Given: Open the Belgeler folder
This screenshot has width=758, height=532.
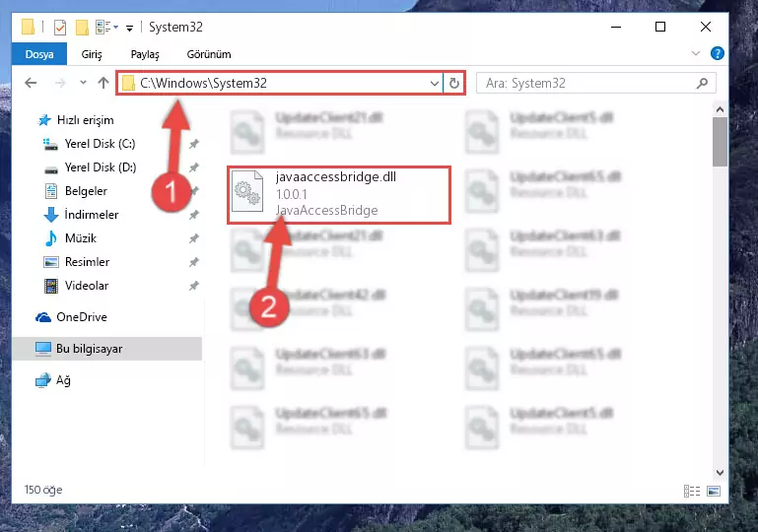Looking at the screenshot, I should pyautogui.click(x=86, y=191).
